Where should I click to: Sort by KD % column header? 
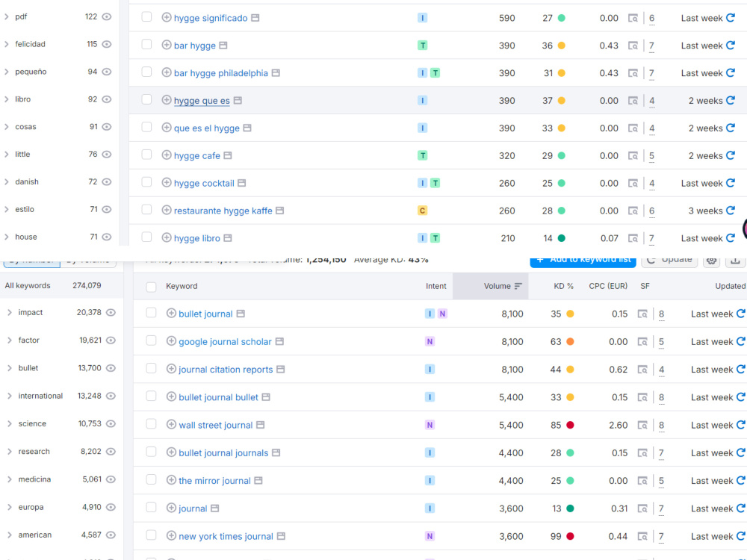coord(563,286)
